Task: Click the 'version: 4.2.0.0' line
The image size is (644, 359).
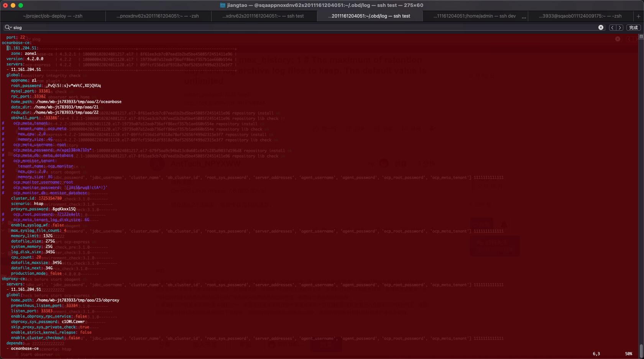Action: 25,59
